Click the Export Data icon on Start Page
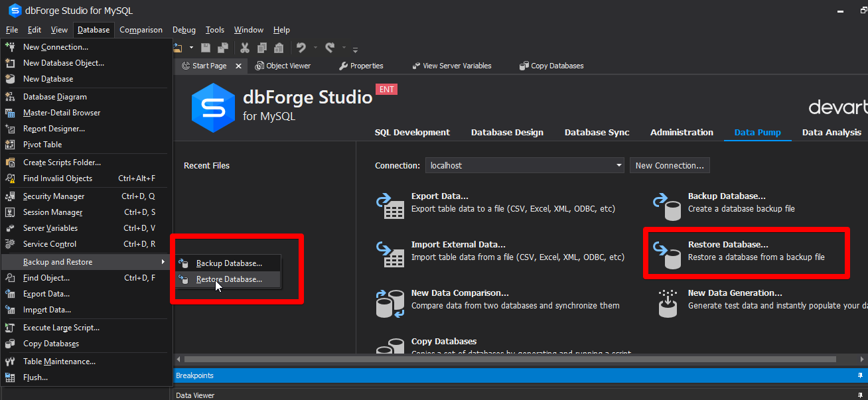The image size is (868, 400). [391, 205]
